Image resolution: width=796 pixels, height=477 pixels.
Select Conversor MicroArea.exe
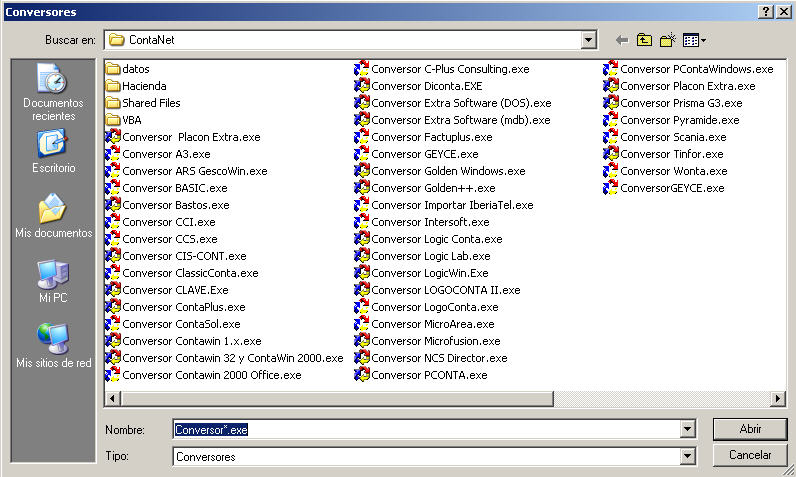click(x=425, y=324)
